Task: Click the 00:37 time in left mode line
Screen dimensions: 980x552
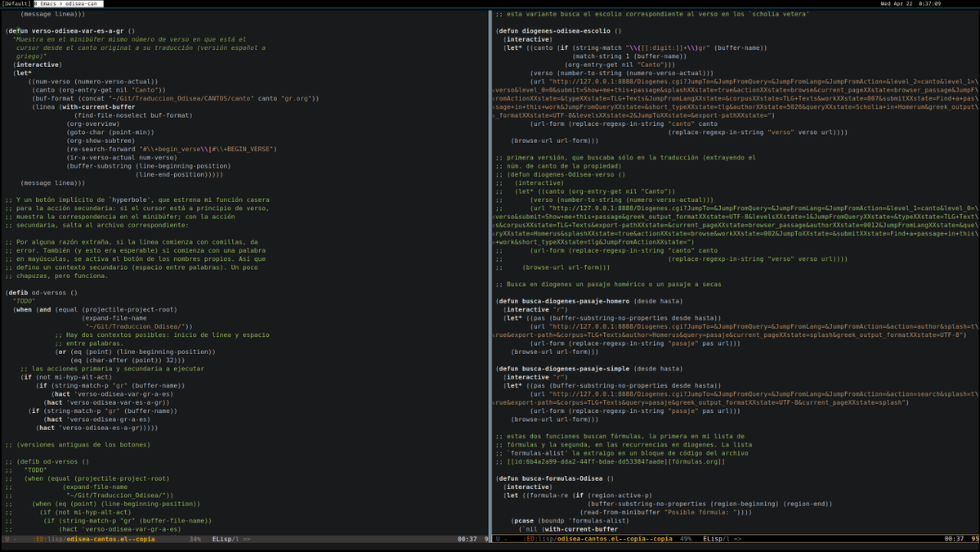Action: pos(467,539)
